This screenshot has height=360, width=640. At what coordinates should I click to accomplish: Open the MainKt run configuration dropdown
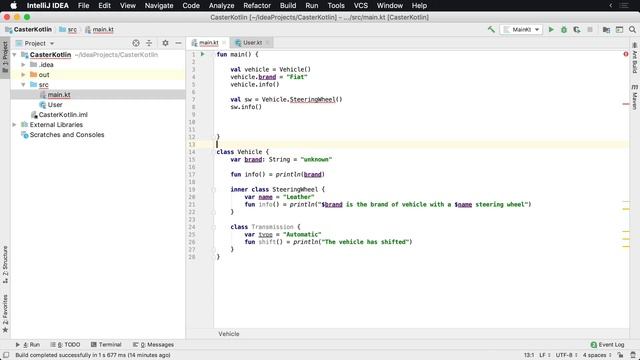522,29
